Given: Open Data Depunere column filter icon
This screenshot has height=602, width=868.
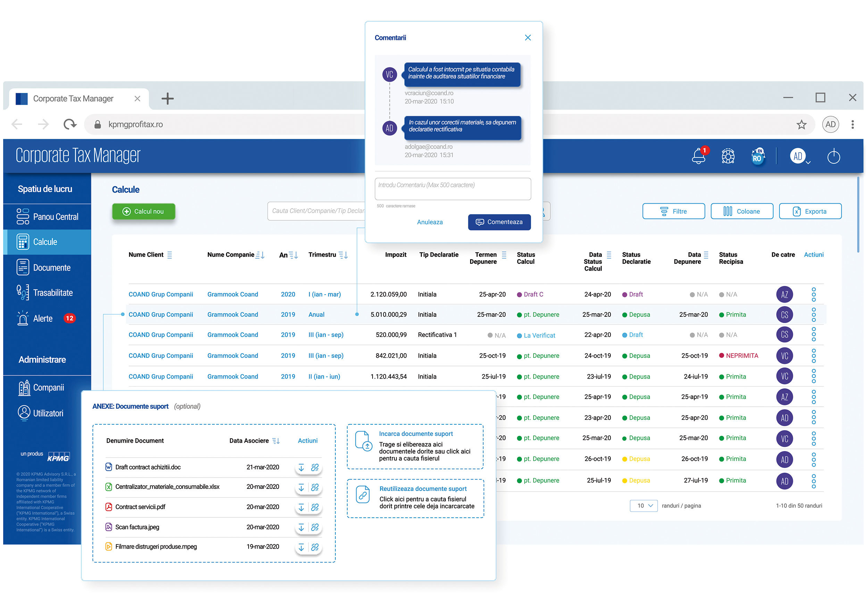Looking at the screenshot, I should coord(706,255).
